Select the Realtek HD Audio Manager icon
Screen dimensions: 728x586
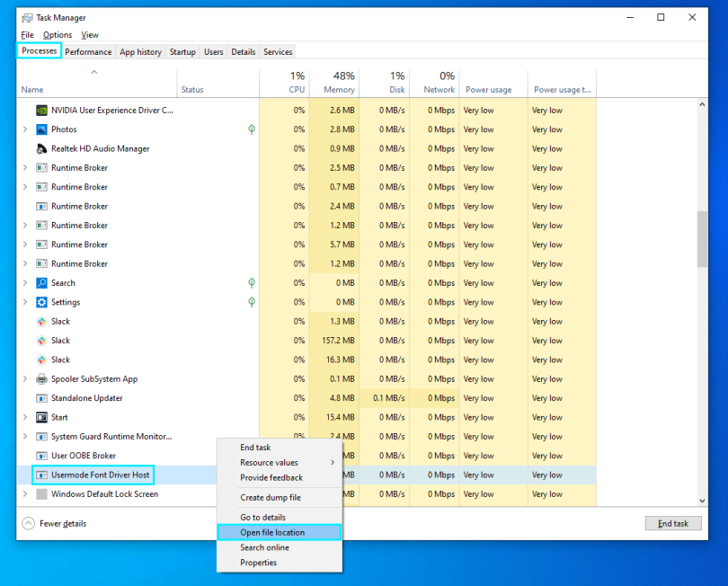(40, 148)
